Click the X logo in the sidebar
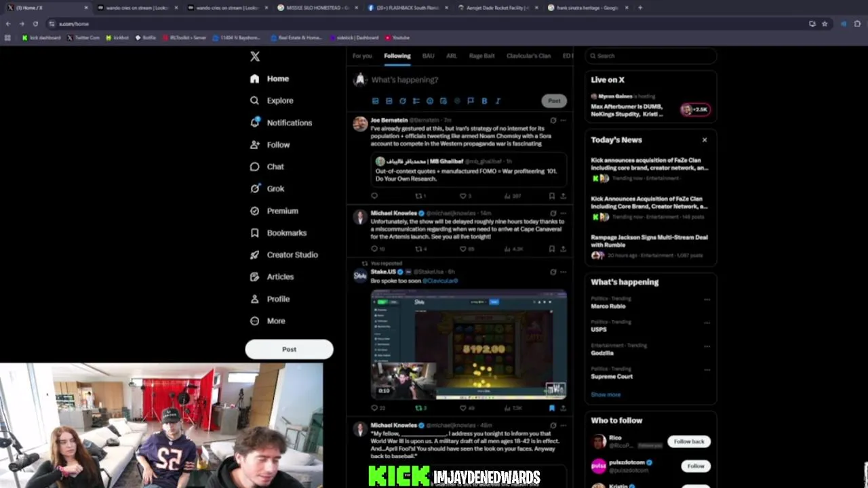This screenshot has width=868, height=488. click(255, 56)
